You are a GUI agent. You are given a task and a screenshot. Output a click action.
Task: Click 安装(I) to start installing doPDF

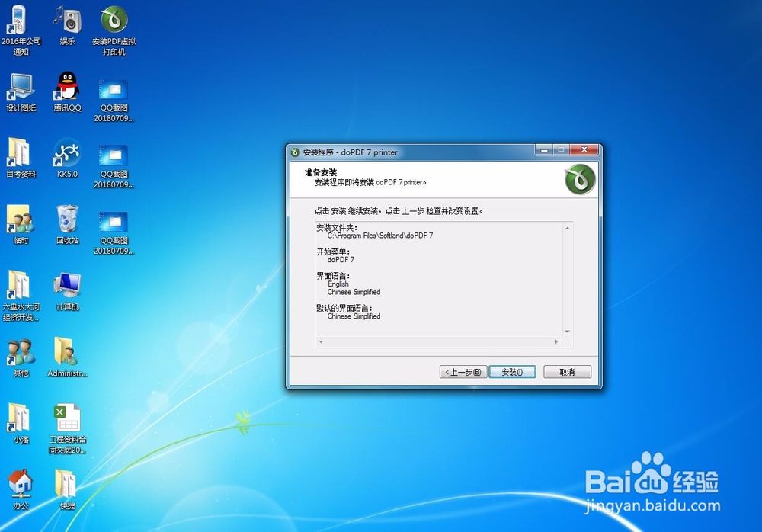[x=512, y=372]
